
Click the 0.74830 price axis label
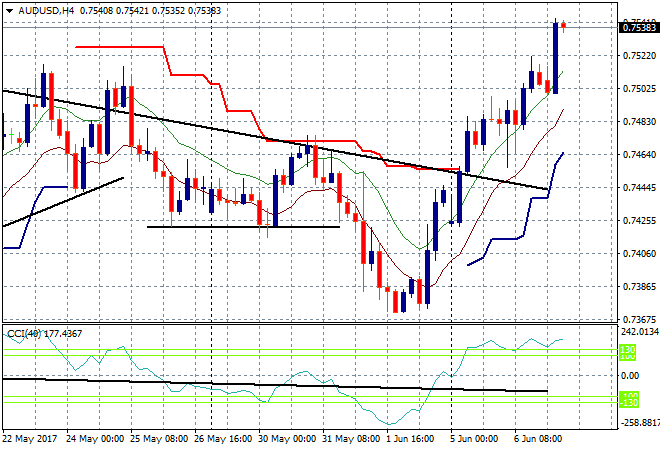639,122
